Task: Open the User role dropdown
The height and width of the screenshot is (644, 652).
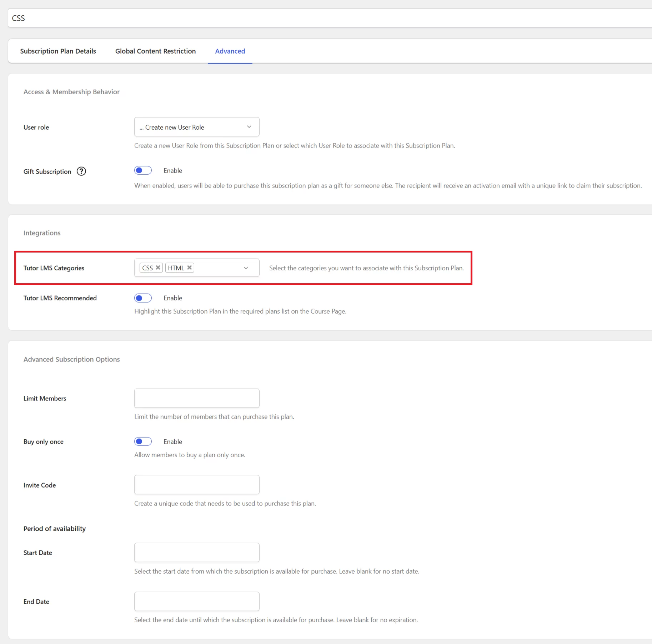Action: click(x=197, y=127)
